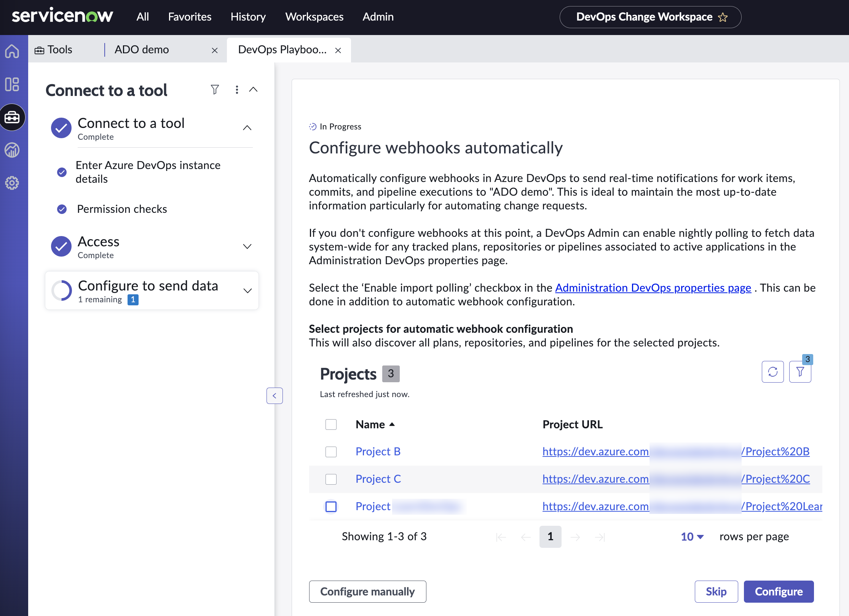Open Enter Azure DevOps instance details step
This screenshot has width=849, height=616.
(x=148, y=172)
